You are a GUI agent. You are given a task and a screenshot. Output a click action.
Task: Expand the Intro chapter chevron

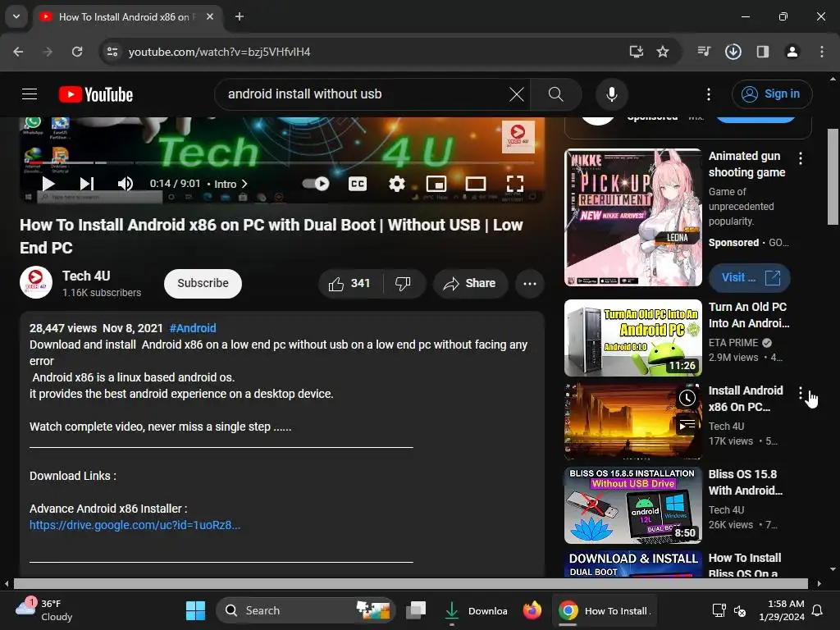tap(244, 184)
